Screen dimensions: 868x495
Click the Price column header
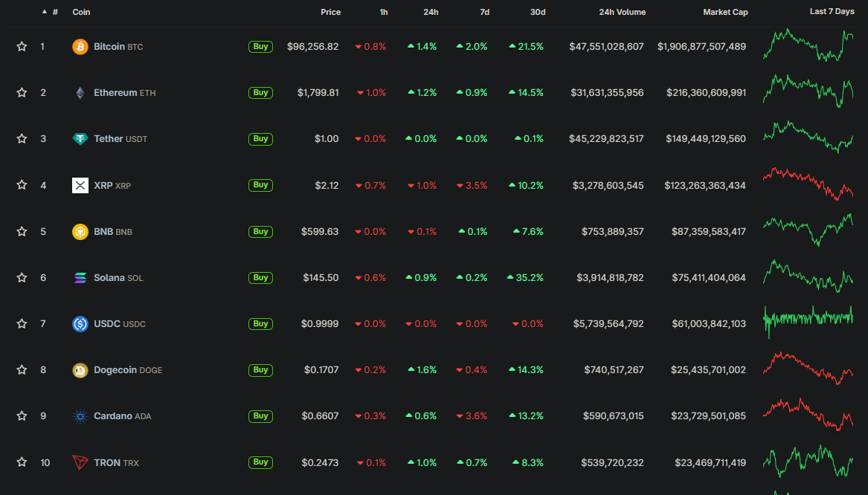click(330, 12)
